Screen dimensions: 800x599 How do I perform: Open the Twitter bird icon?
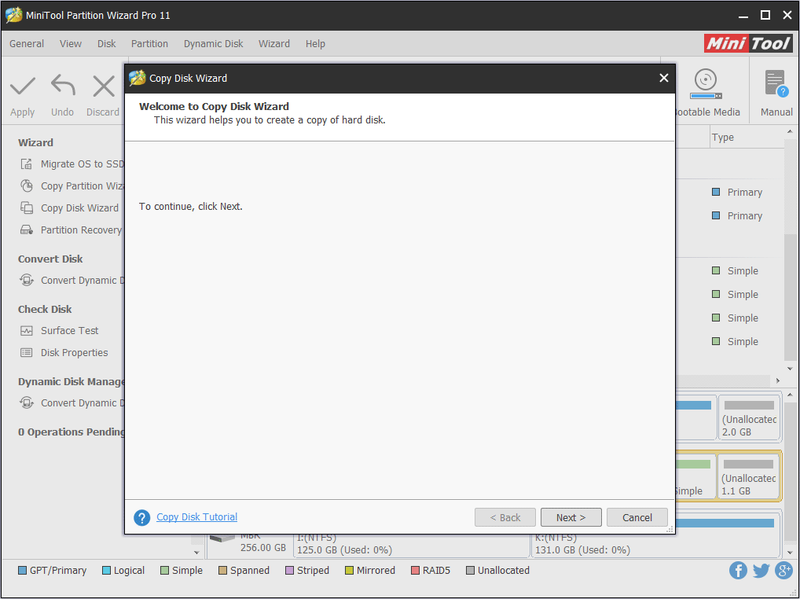(761, 570)
